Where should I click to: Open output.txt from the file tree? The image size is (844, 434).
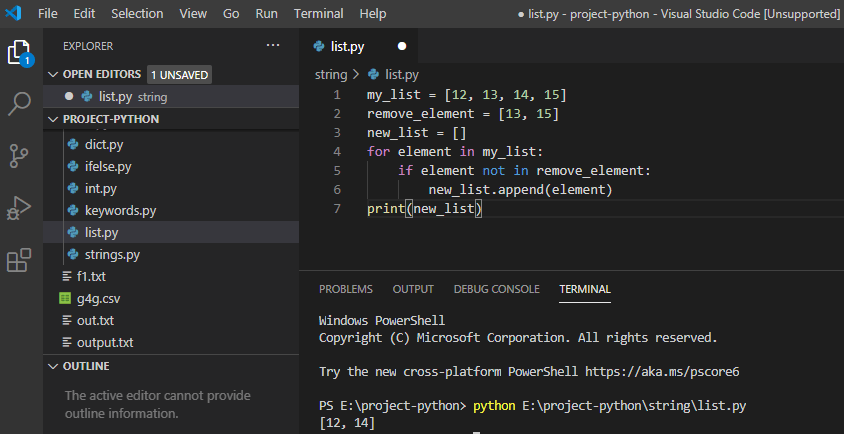tap(105, 342)
